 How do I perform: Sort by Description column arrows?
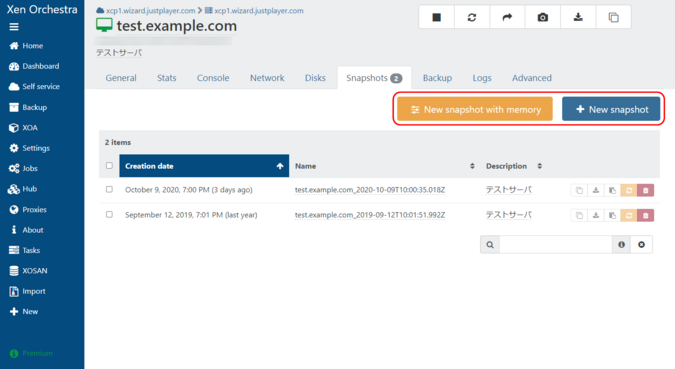click(x=539, y=166)
